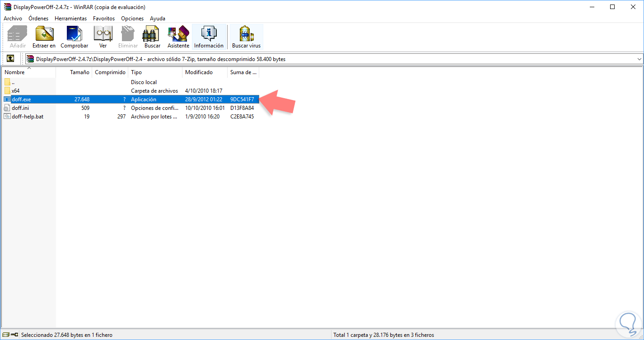Open the Ver file viewer tool
644x340 pixels.
pyautogui.click(x=103, y=37)
